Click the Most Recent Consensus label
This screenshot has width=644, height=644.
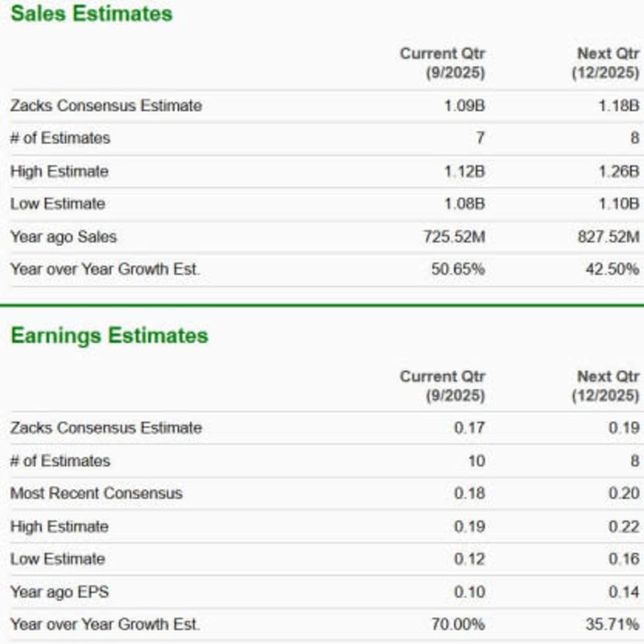[96, 493]
